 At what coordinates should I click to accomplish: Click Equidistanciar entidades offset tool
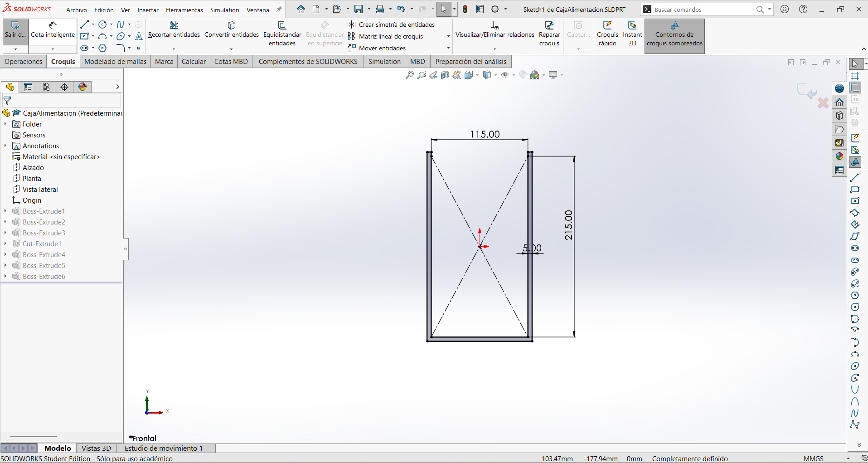click(282, 34)
